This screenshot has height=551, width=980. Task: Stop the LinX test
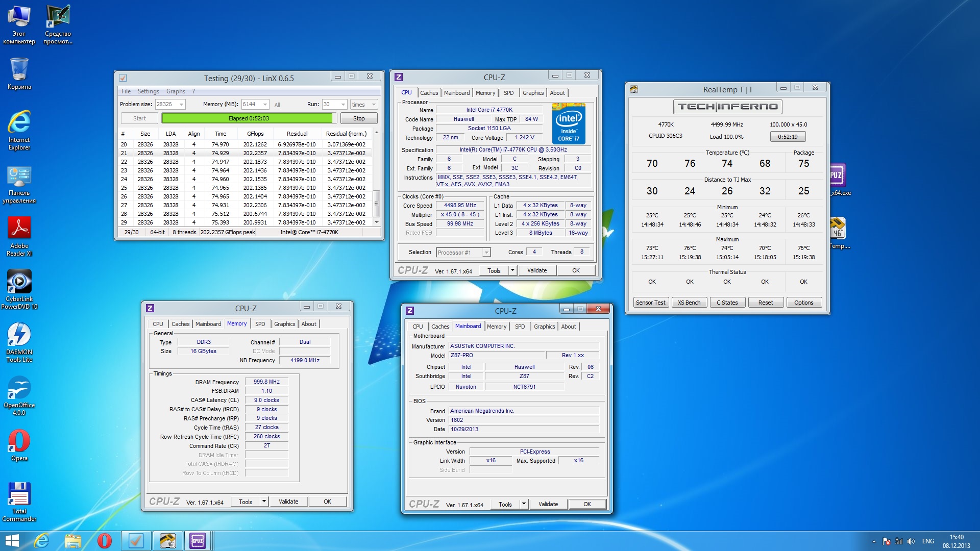click(359, 118)
